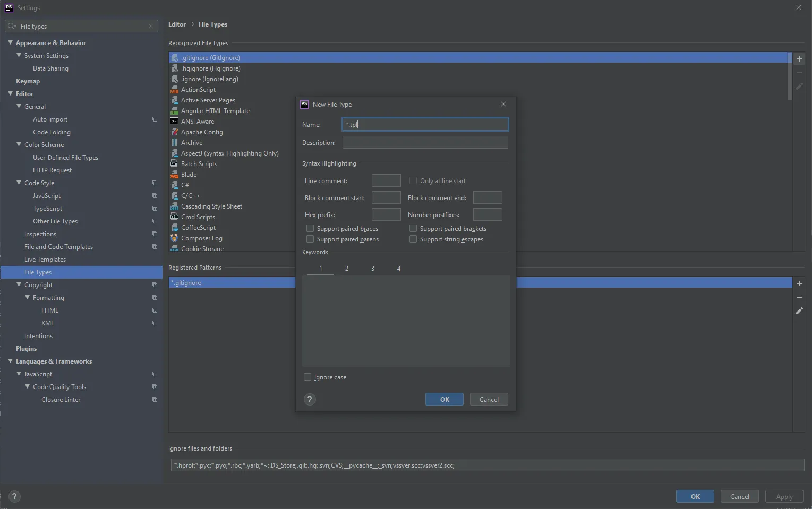This screenshot has height=509, width=812.
Task: Clear the settings search field with the x icon
Action: pos(151,26)
